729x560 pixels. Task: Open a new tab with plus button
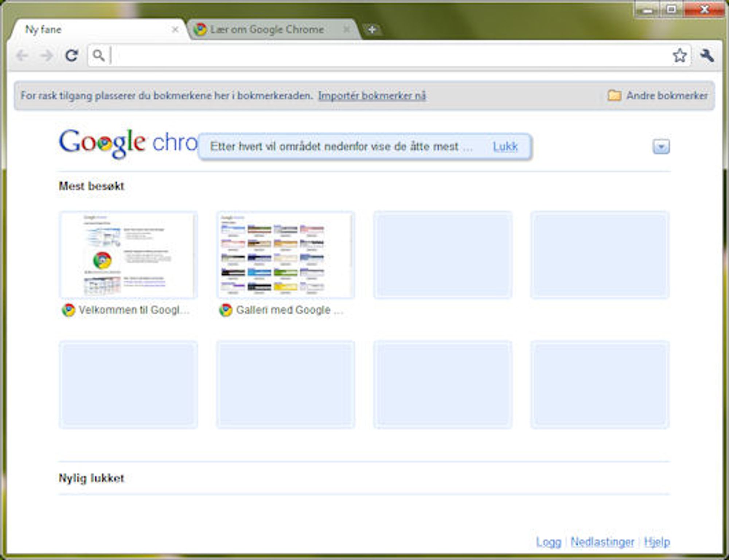[372, 30]
